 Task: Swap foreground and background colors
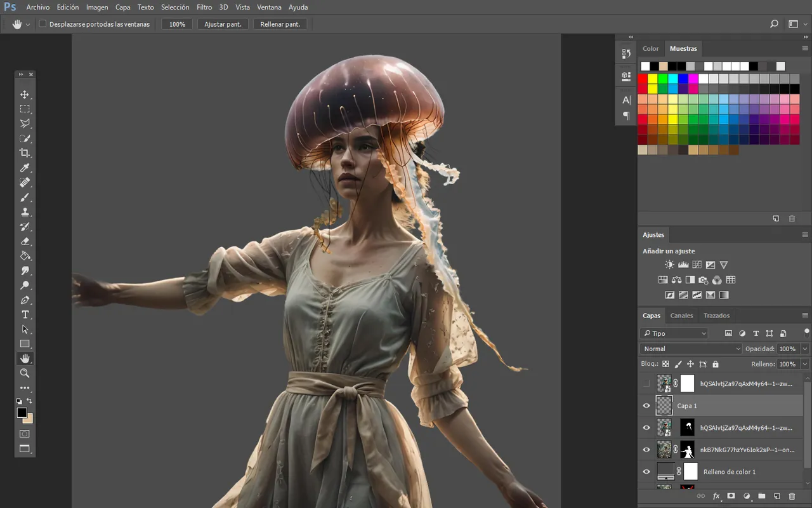[29, 401]
